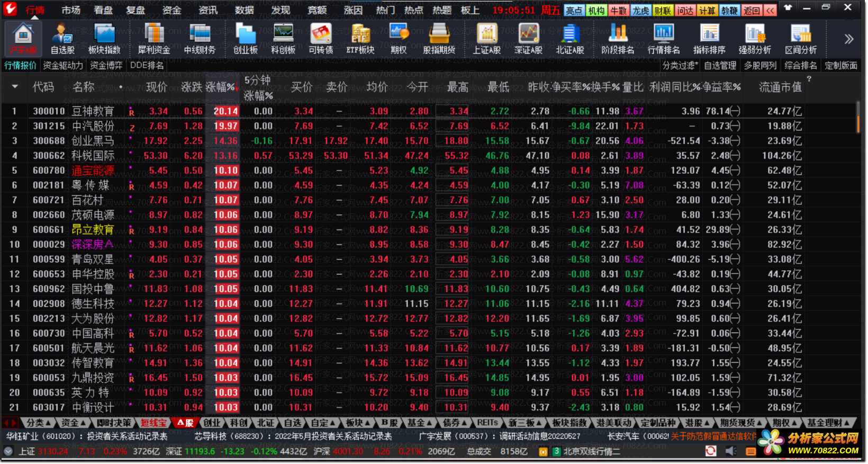Select the 深证A股 toolbar icon

528,39
